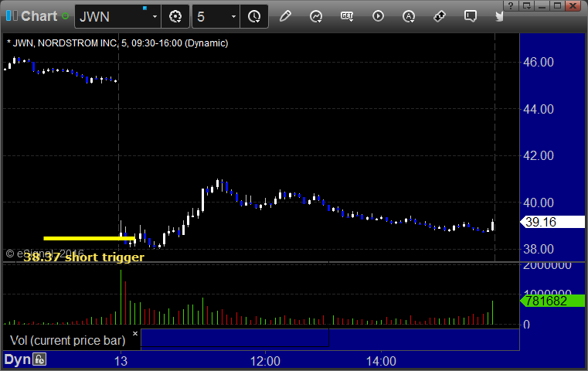Image resolution: width=588 pixels, height=371 pixels.
Task: Click the 44.00 price axis label
Action: click(538, 109)
